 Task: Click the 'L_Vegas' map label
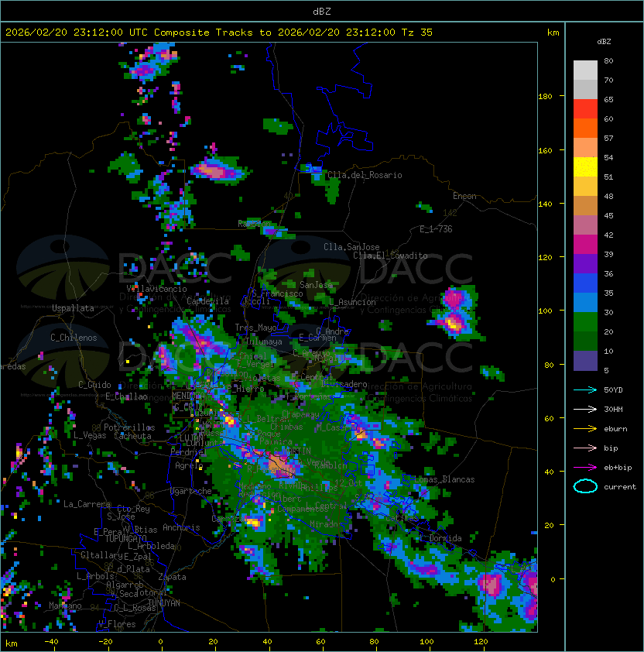point(90,435)
